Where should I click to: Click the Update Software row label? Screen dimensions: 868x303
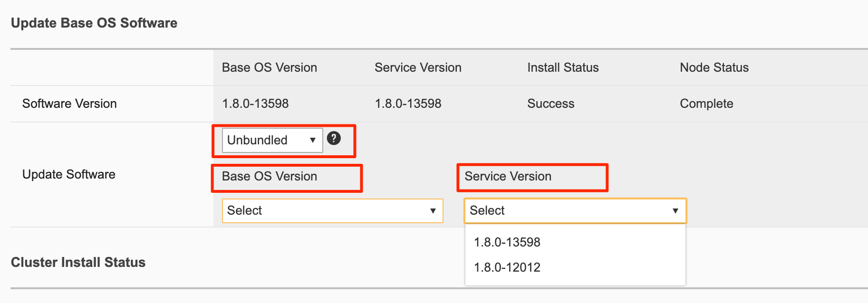pyautogui.click(x=69, y=174)
